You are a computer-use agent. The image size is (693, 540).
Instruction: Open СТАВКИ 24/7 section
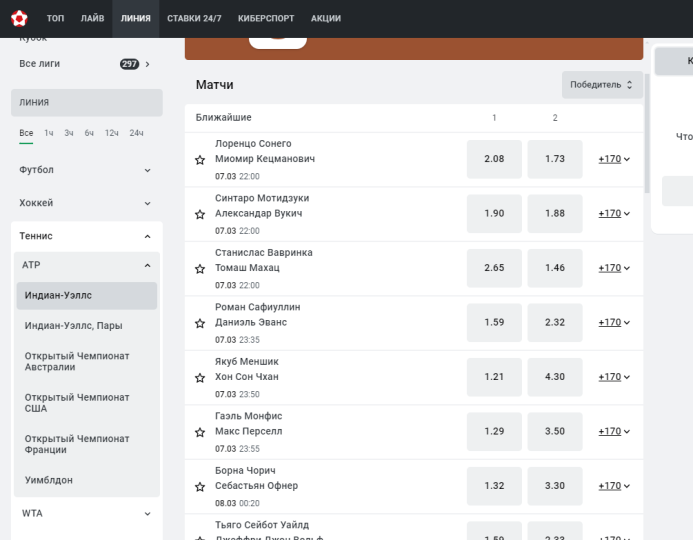(x=194, y=18)
